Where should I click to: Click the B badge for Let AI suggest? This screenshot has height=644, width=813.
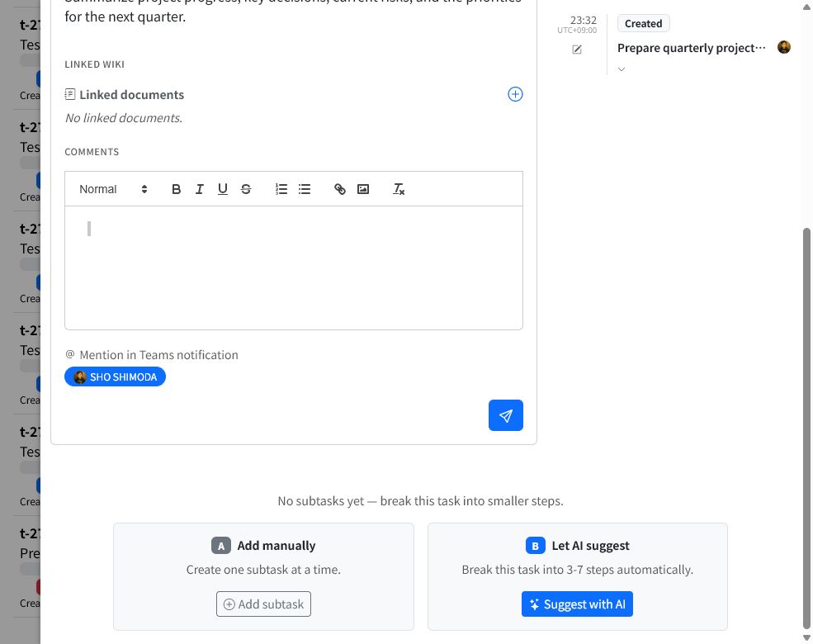coord(535,546)
